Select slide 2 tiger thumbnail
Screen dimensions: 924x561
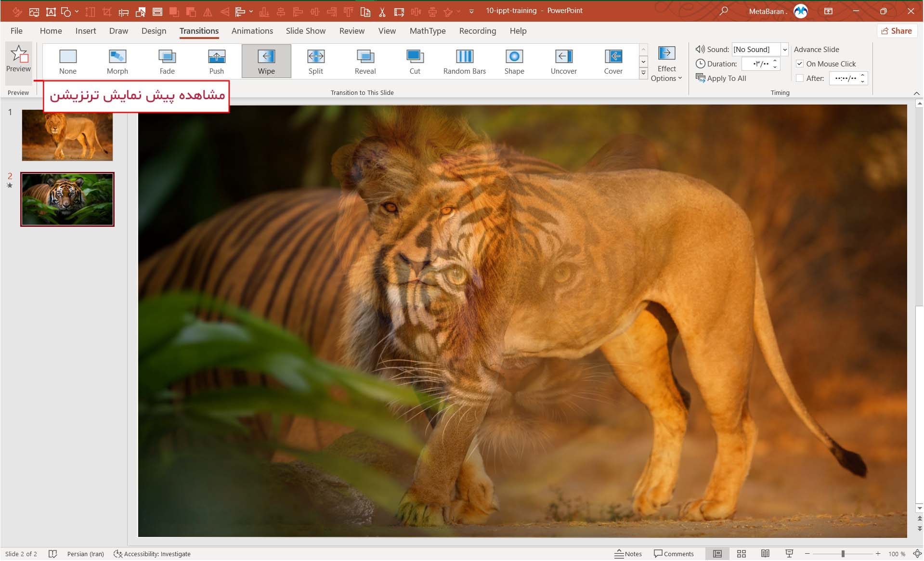pos(67,199)
